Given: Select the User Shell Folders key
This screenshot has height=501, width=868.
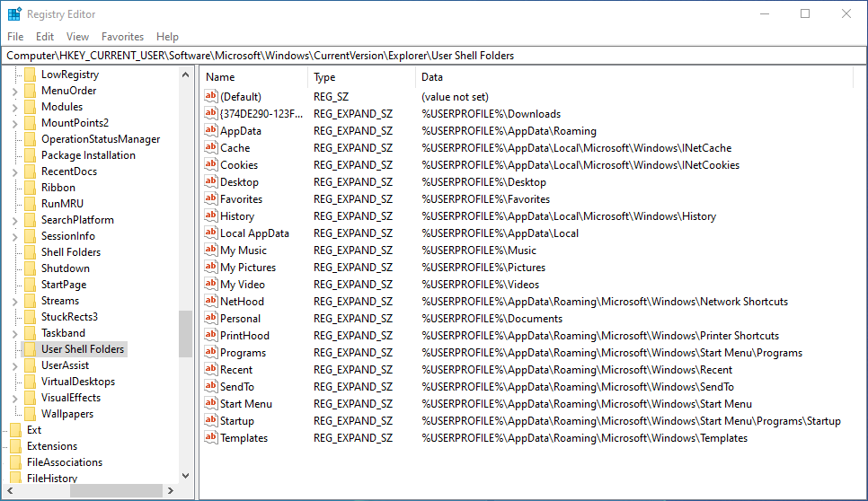Looking at the screenshot, I should (83, 349).
